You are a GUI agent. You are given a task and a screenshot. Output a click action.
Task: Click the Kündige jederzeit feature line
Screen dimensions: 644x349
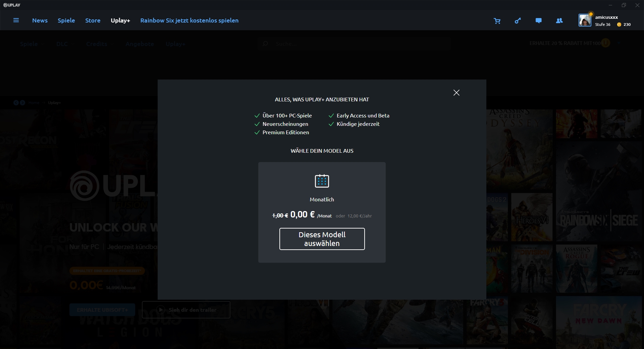[x=358, y=124]
